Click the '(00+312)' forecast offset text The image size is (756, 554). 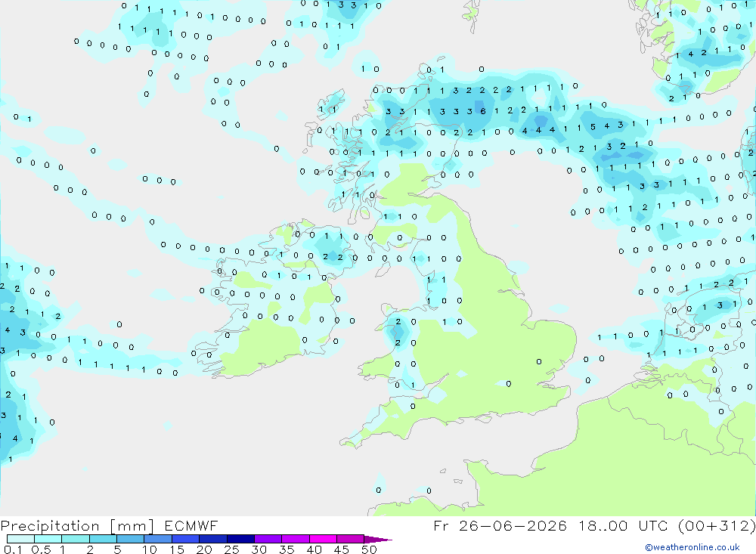[x=716, y=525]
